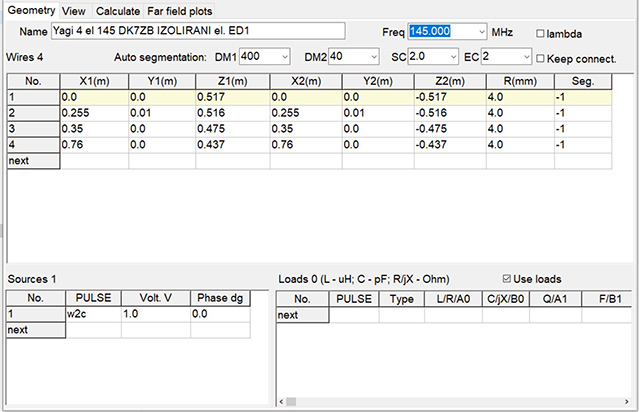Click the Y2(m) column header
The width and height of the screenshot is (639, 412).
coord(378,81)
